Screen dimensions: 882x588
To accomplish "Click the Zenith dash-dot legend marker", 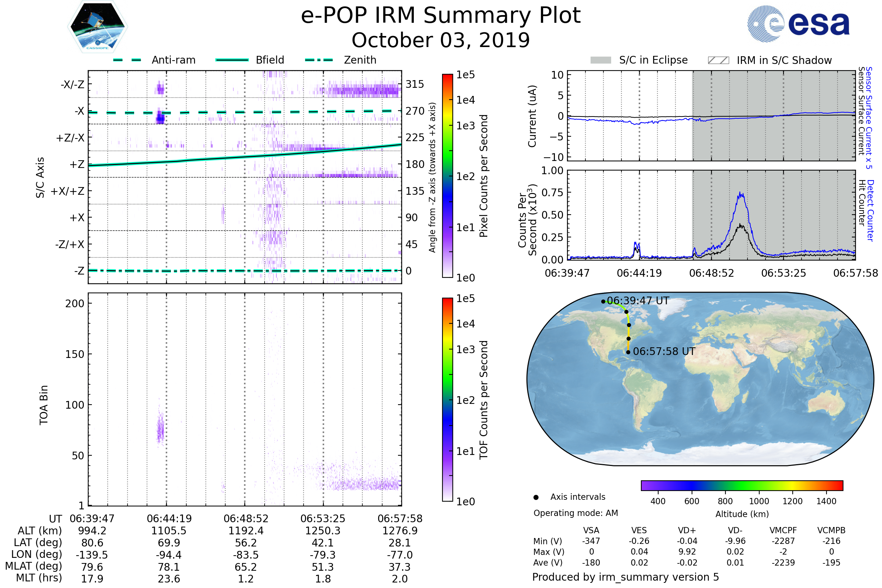I will [x=319, y=60].
